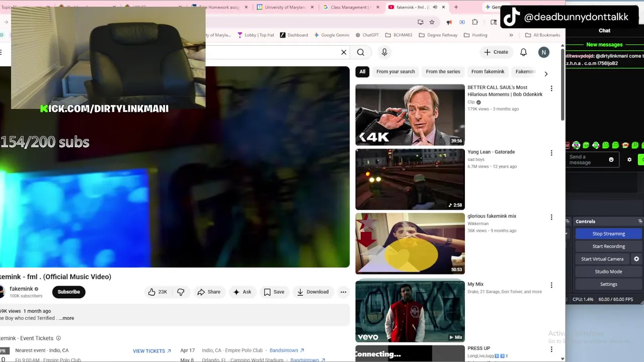Open menu for My Mix

point(551,285)
